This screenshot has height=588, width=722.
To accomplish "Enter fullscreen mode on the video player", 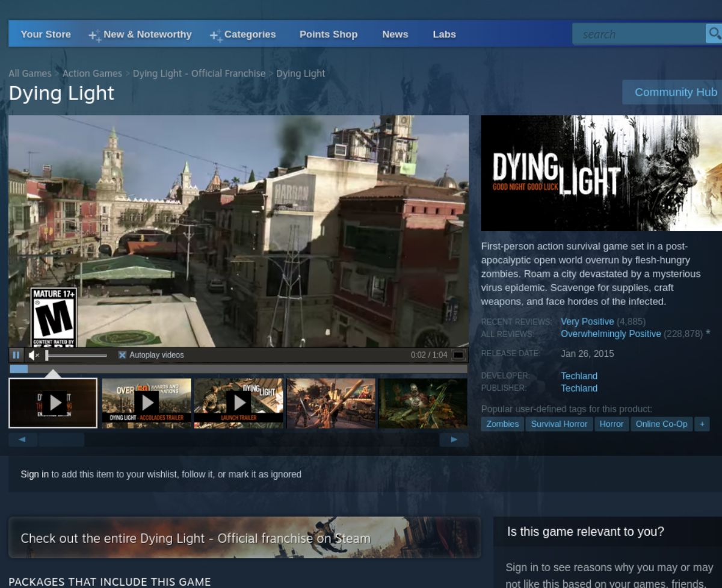I will pyautogui.click(x=459, y=355).
